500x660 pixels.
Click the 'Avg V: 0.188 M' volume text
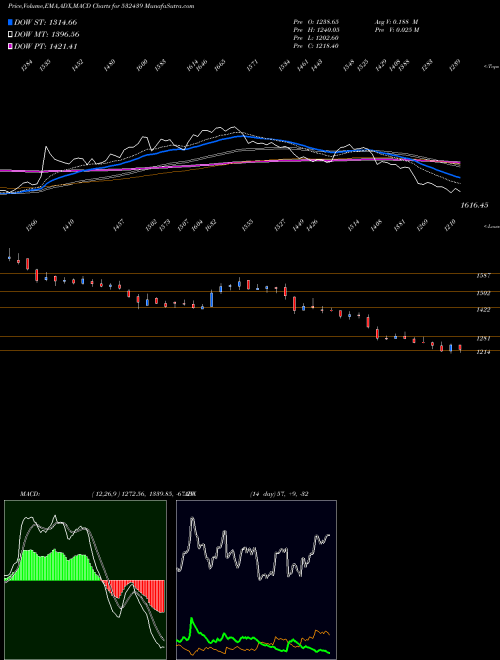point(396,21)
